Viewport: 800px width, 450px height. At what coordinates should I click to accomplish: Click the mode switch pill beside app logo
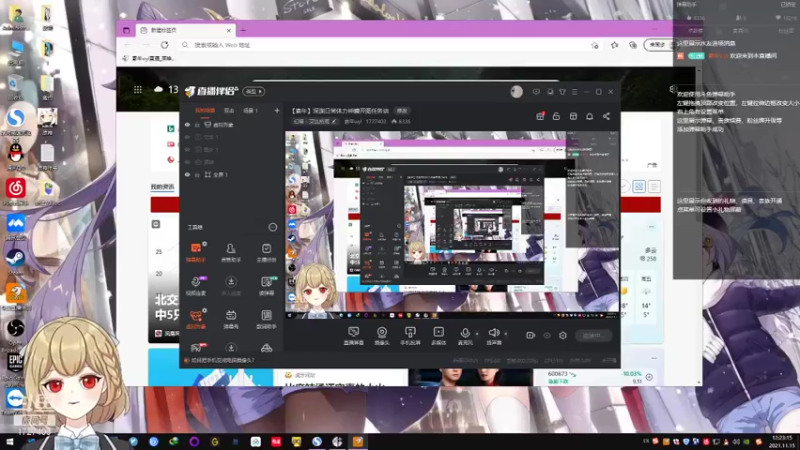(254, 91)
